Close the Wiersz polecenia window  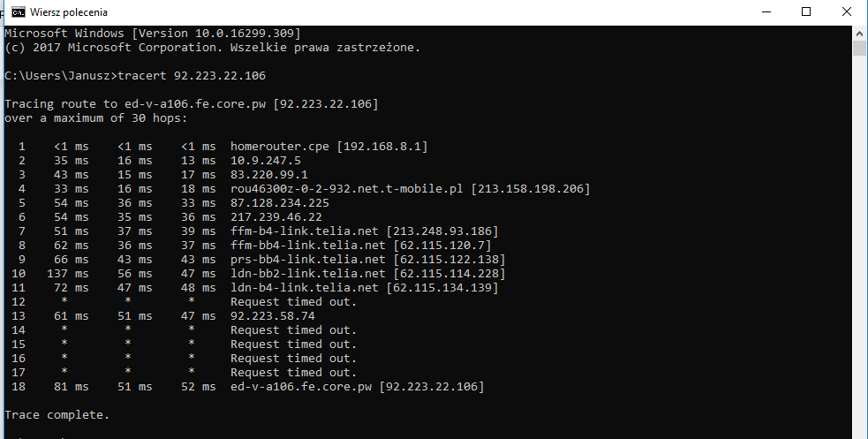[x=846, y=12]
